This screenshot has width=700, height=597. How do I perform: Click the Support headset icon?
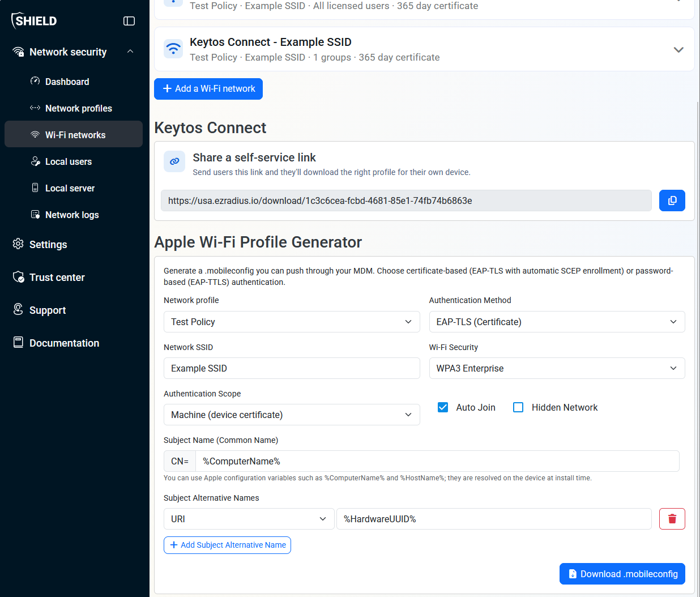point(18,309)
